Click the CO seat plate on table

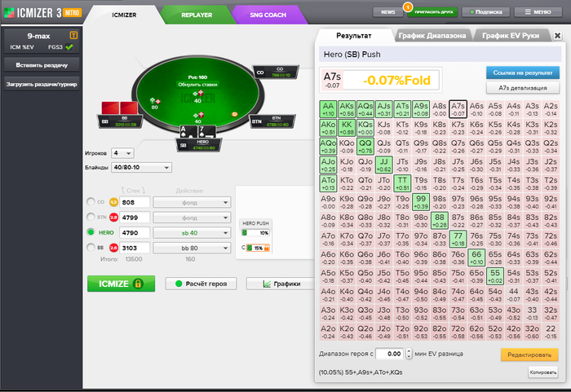276,72
